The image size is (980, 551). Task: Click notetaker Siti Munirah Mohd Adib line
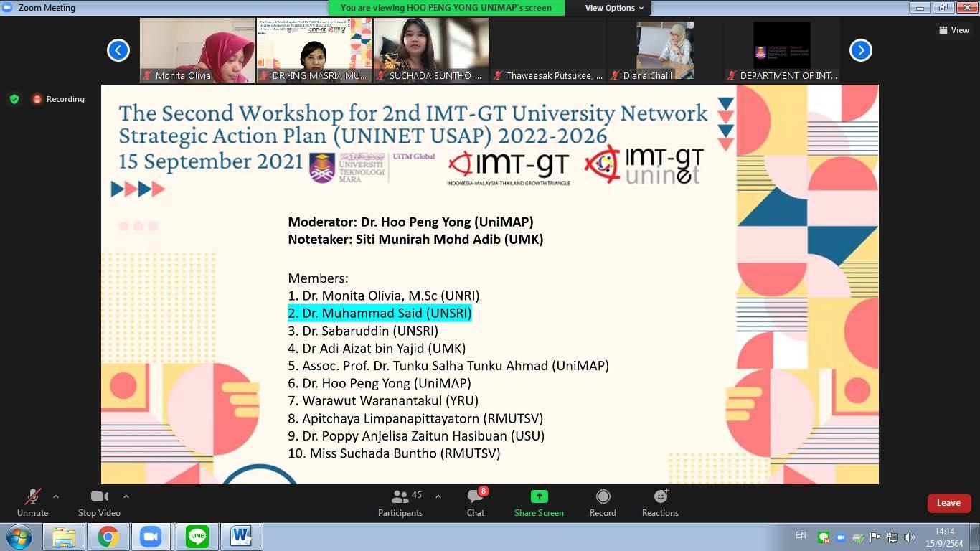tap(415, 240)
